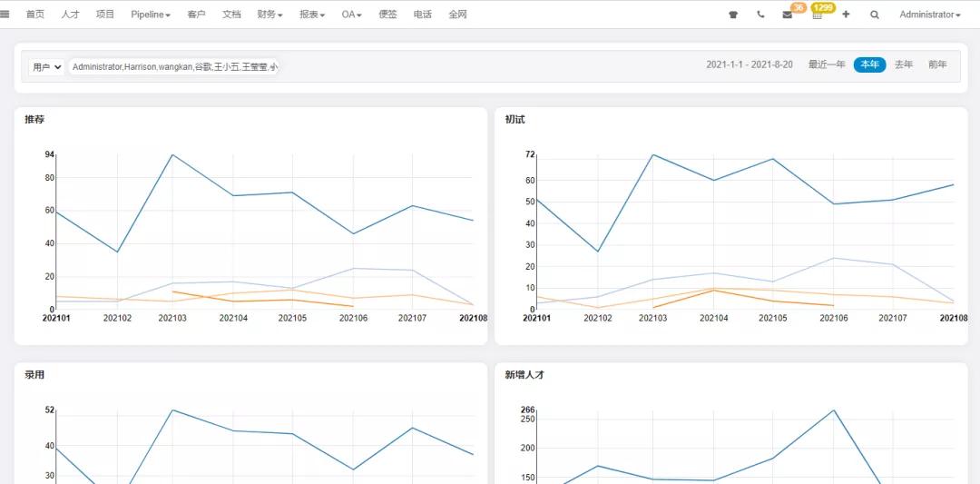Expand the Administrator account menu

click(x=929, y=15)
